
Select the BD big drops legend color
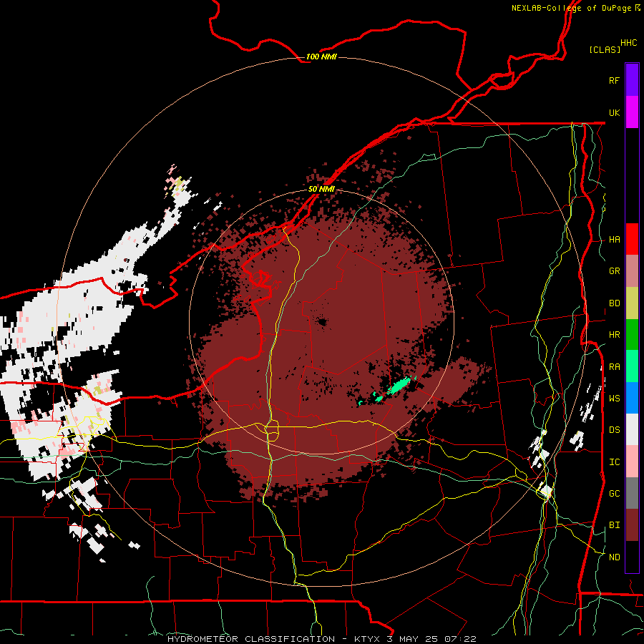click(632, 303)
